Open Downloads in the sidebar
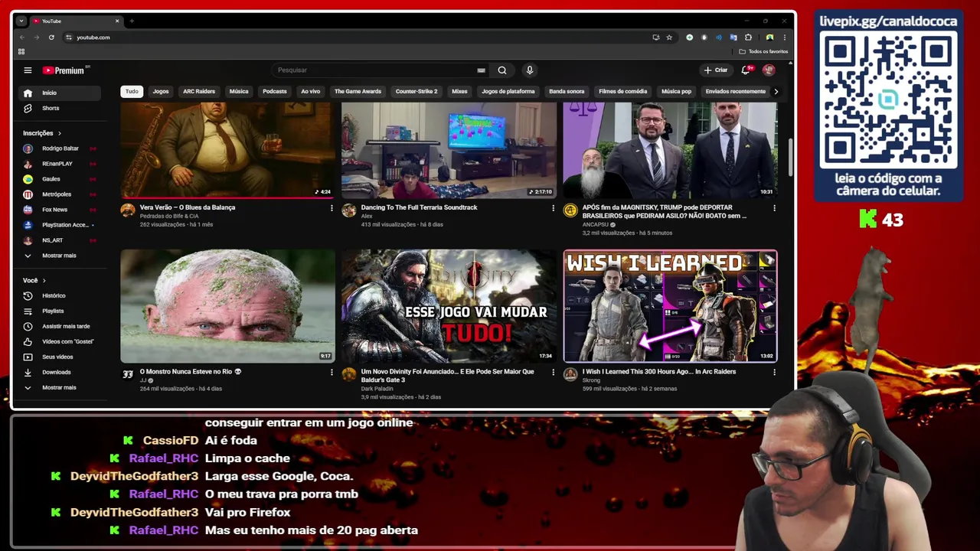980x551 pixels. [x=60, y=372]
